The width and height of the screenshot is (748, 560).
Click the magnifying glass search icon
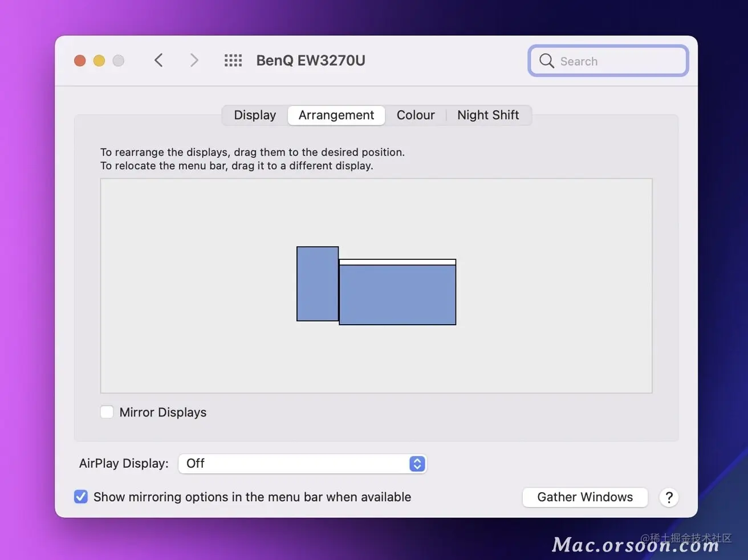[546, 61]
